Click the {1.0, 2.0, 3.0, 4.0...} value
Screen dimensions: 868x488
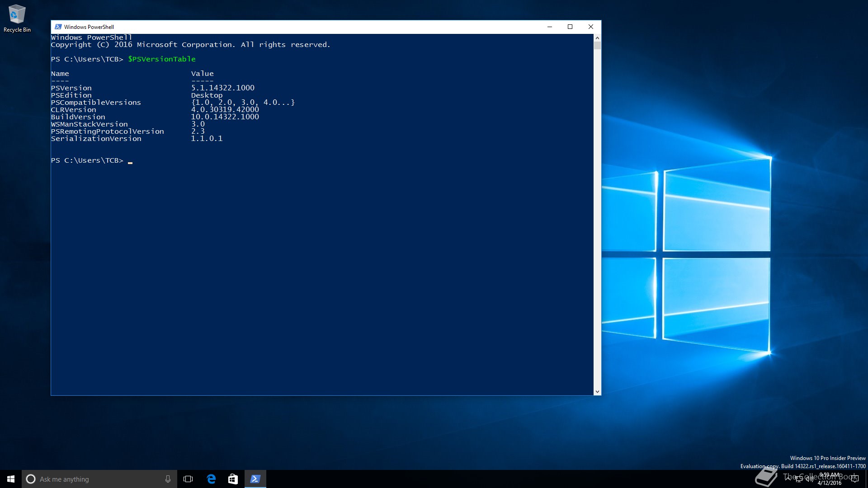point(243,103)
